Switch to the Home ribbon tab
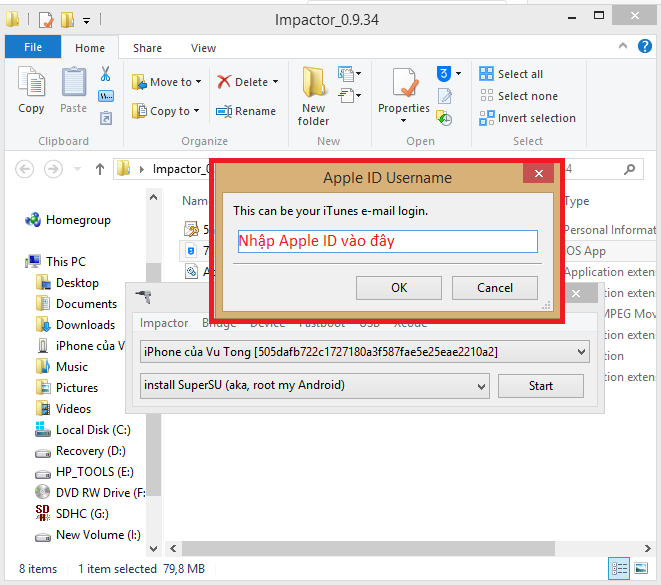This screenshot has height=585, width=661. pos(90,48)
